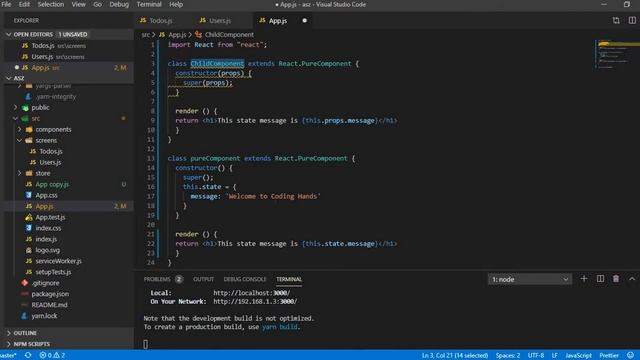Image resolution: width=640 pixels, height=360 pixels.
Task: Open logo.svg file
Action: [47, 250]
